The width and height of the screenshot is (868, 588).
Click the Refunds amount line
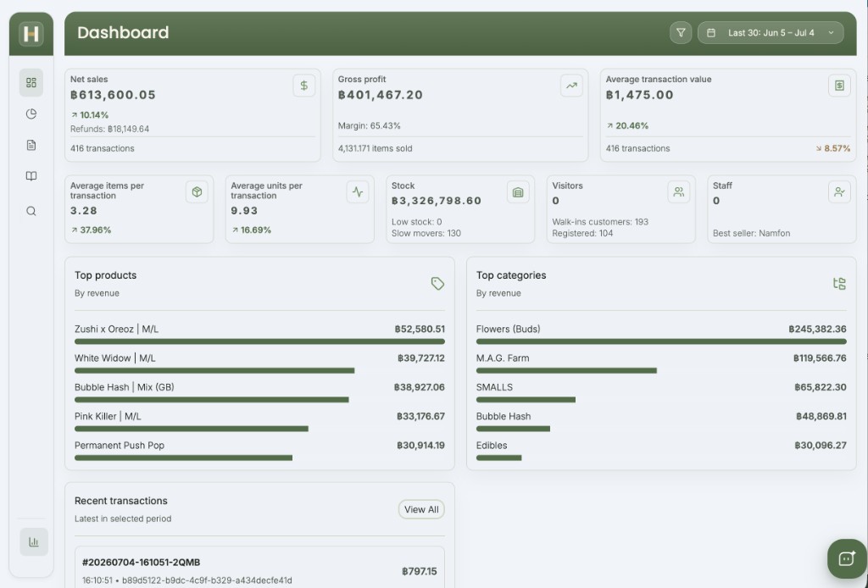[109, 129]
